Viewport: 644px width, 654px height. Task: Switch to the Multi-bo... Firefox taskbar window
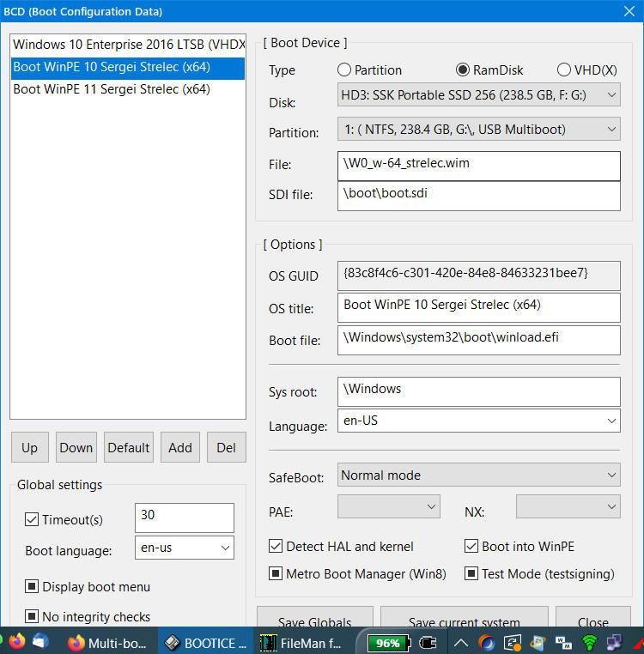106,643
